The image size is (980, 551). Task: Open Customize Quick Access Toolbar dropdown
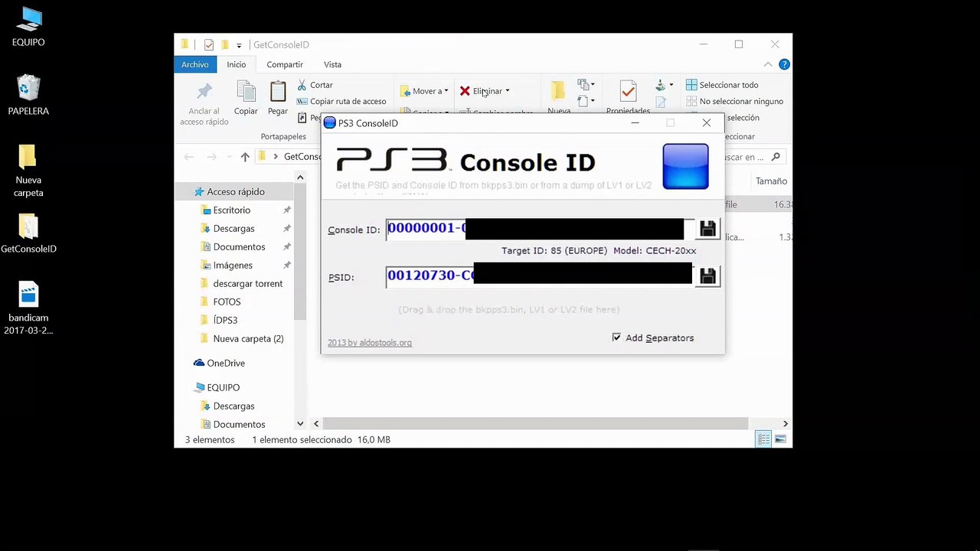tap(239, 45)
